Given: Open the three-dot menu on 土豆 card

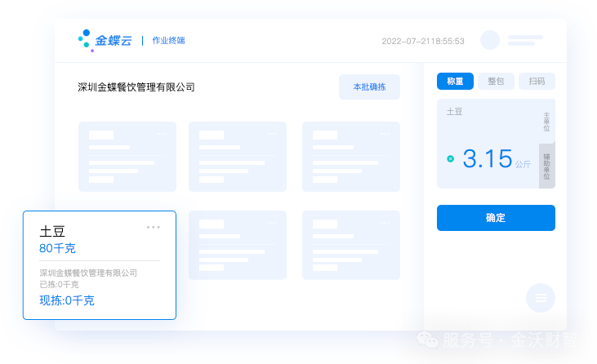Looking at the screenshot, I should [x=154, y=227].
